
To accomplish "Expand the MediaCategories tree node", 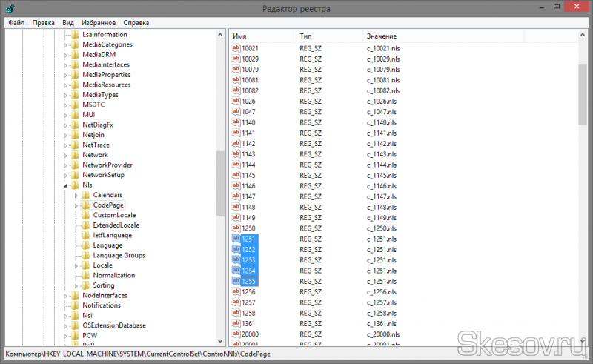I will tap(65, 44).
